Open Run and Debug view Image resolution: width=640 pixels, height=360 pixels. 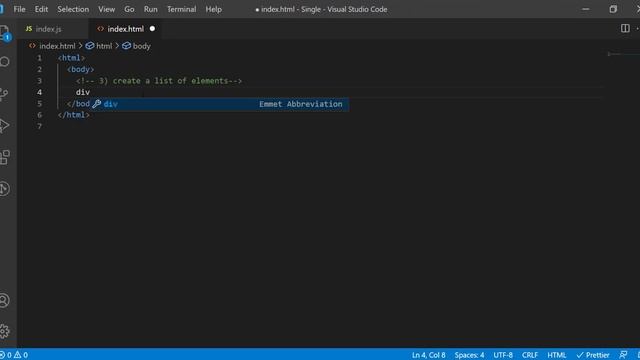tap(4, 125)
